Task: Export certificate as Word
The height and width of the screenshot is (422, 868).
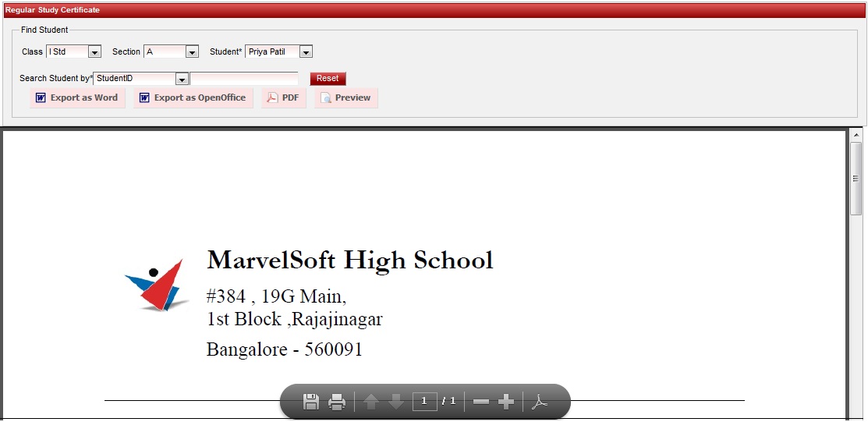Action: click(77, 98)
